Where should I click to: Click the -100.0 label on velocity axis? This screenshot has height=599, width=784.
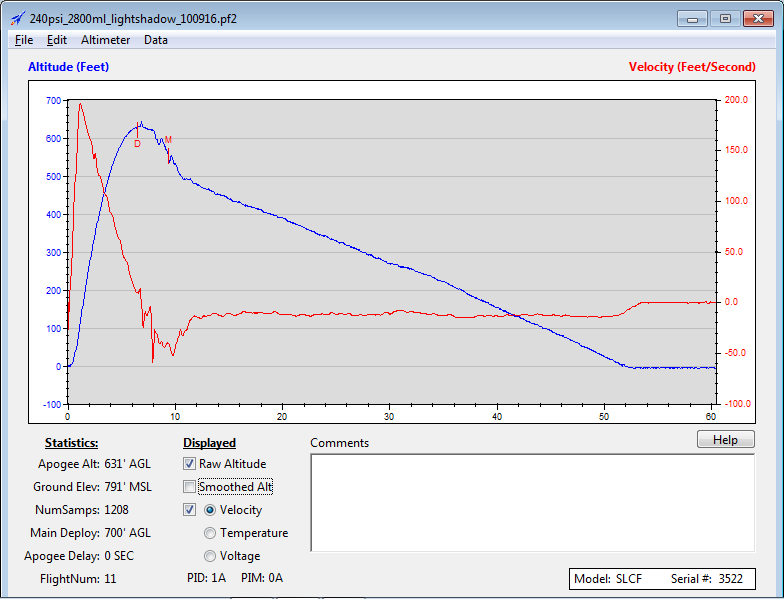click(736, 404)
